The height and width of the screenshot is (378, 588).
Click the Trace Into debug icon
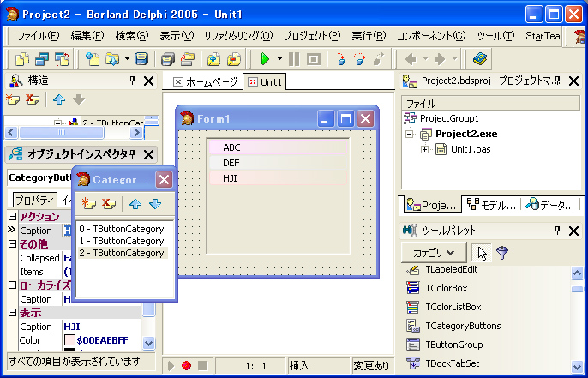341,59
